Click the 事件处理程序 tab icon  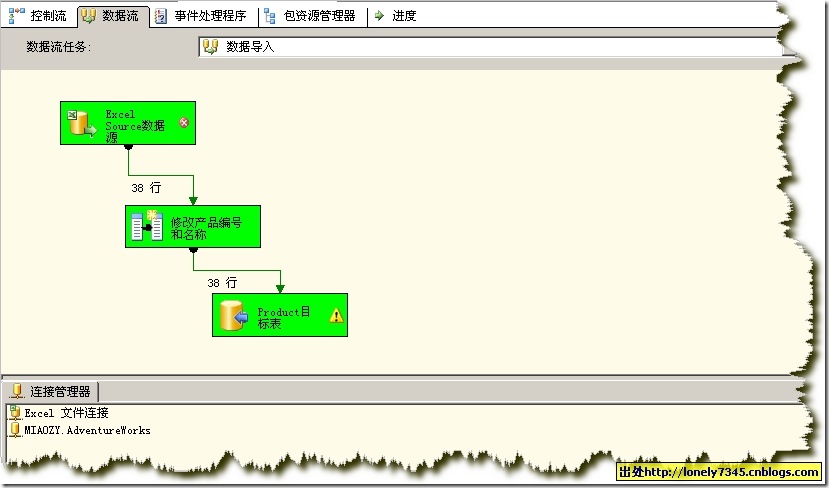pyautogui.click(x=160, y=16)
